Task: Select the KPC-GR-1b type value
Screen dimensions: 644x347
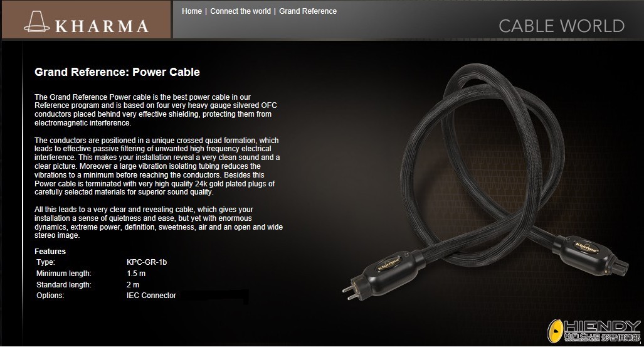Action: pos(147,262)
